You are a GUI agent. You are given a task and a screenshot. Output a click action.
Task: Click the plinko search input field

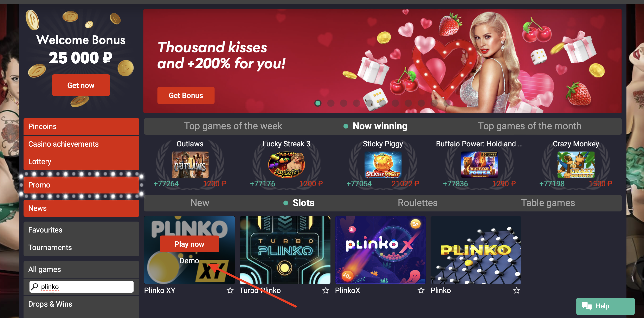click(82, 287)
